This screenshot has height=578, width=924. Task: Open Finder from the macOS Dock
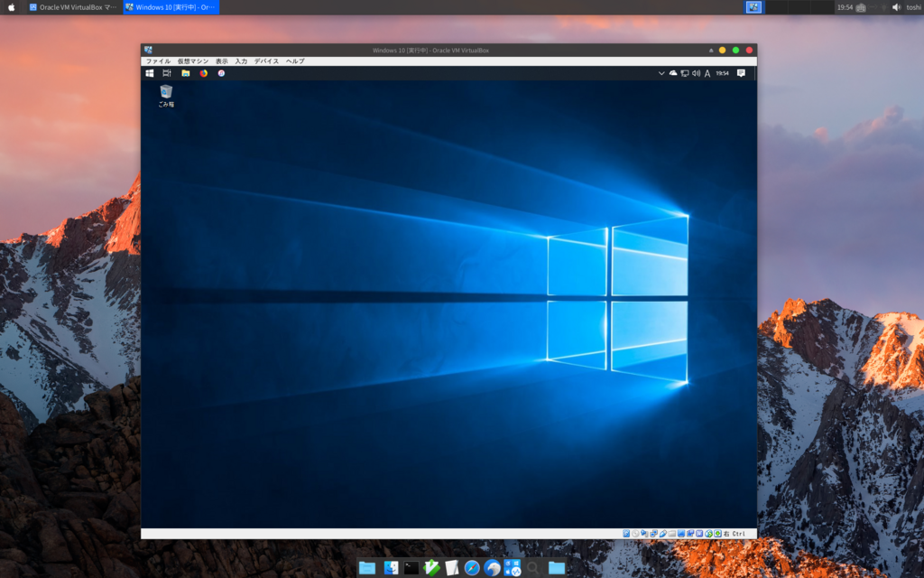[391, 568]
